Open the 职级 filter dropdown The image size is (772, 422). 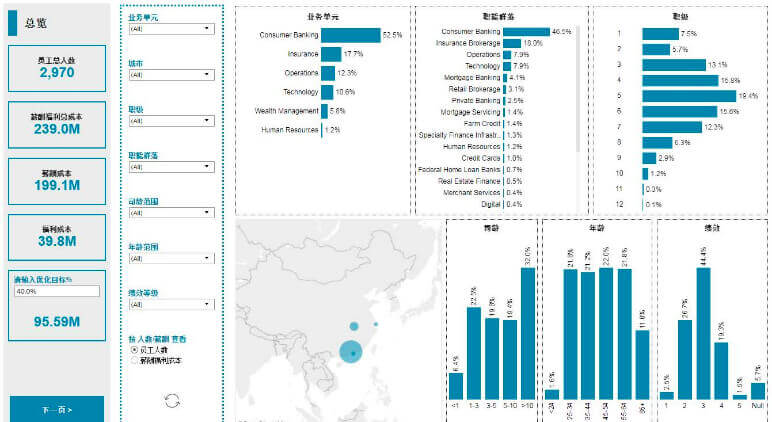(171, 121)
